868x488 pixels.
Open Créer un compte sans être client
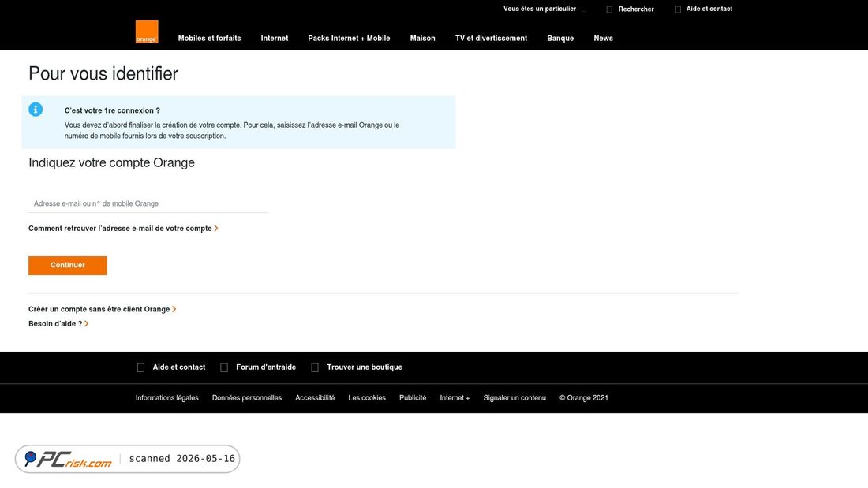click(102, 309)
